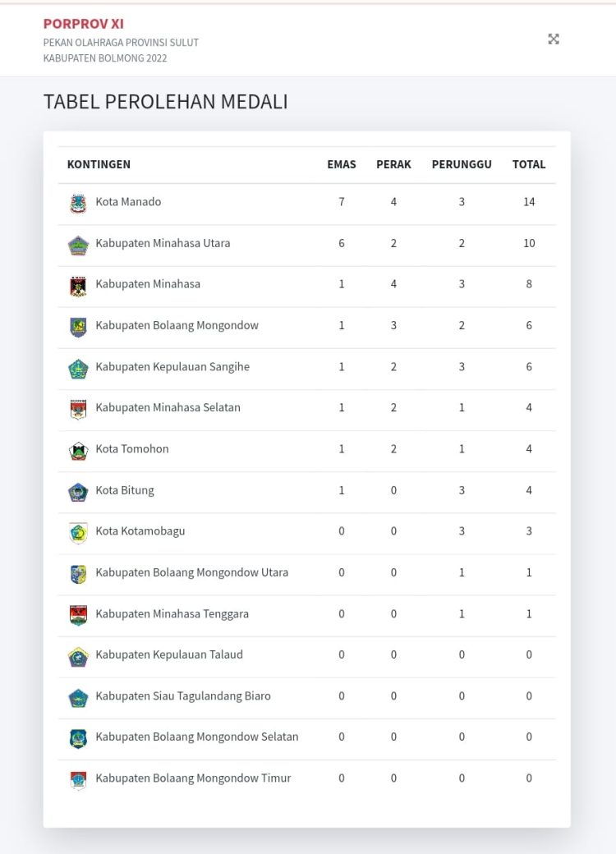Sort table by the EMAS column
Screen dimensions: 616x854
coord(342,164)
